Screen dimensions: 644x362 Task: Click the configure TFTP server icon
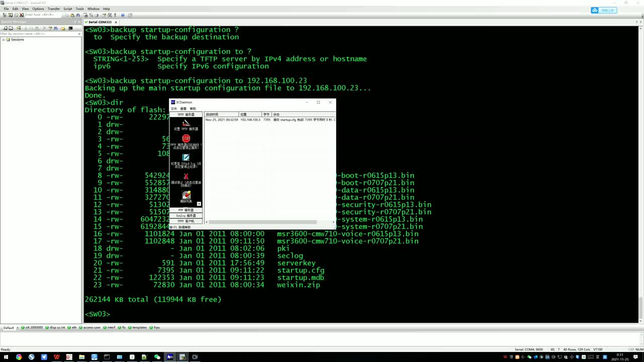coord(186,123)
